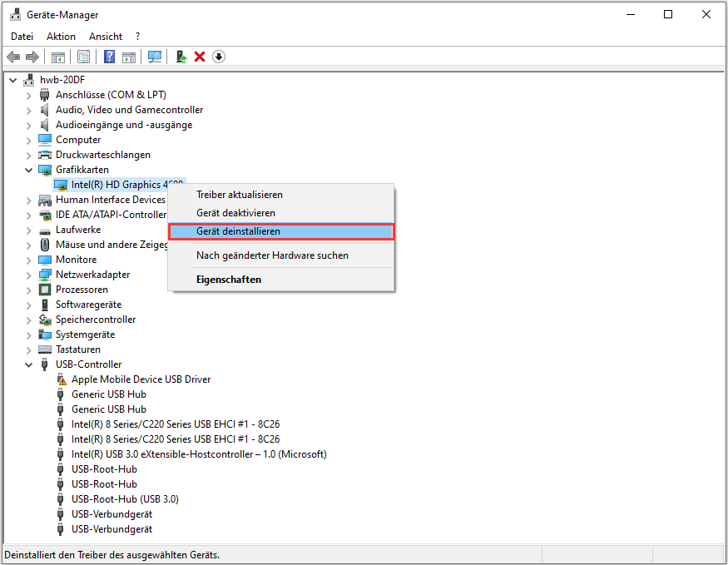The width and height of the screenshot is (728, 565).
Task: Click the disable device down-arrow icon
Action: point(219,57)
